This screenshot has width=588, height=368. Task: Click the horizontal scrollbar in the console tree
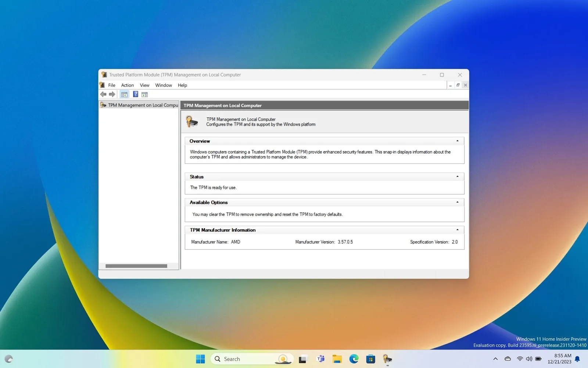136,266
